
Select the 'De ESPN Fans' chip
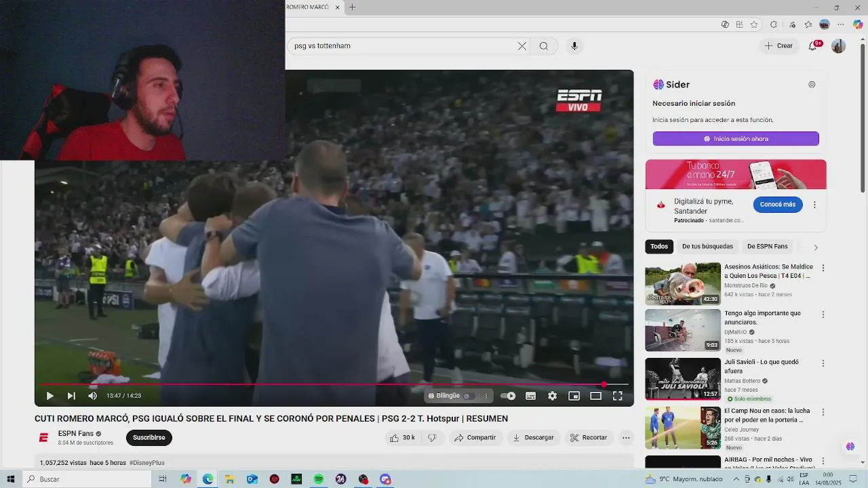(x=767, y=247)
